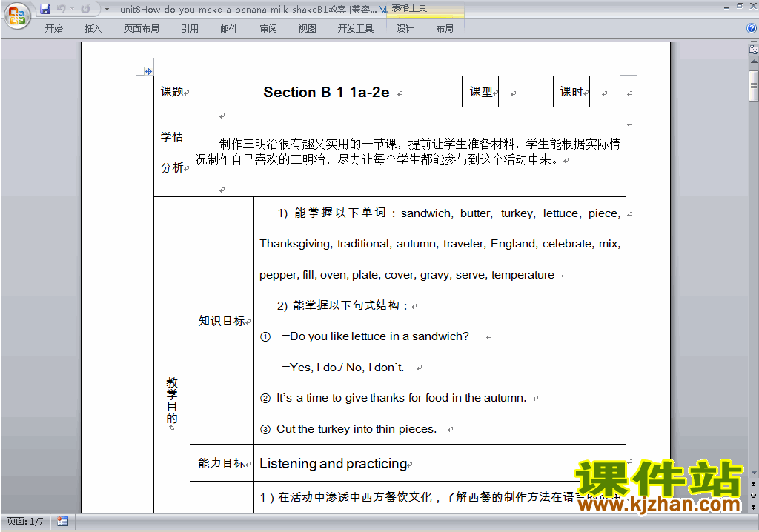Click the line Yes, I do./ No, I don't.
Viewport: 759px width, 532px height.
point(342,367)
